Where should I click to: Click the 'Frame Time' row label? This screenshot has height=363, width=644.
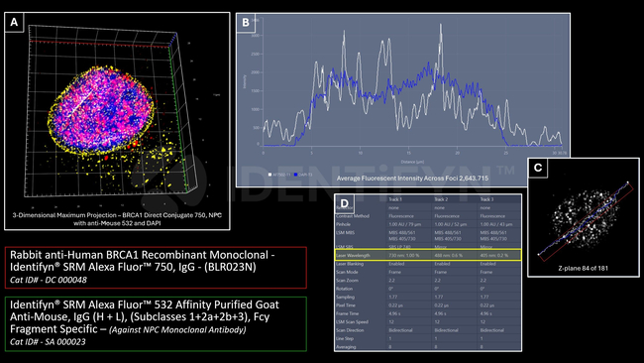[x=348, y=313]
